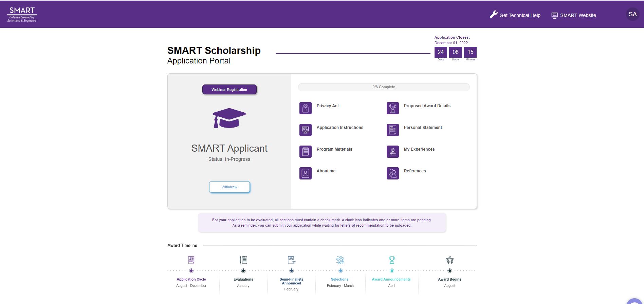Screen dimensions: 644x304
Task: Click the Withdraw button
Action: (x=229, y=187)
